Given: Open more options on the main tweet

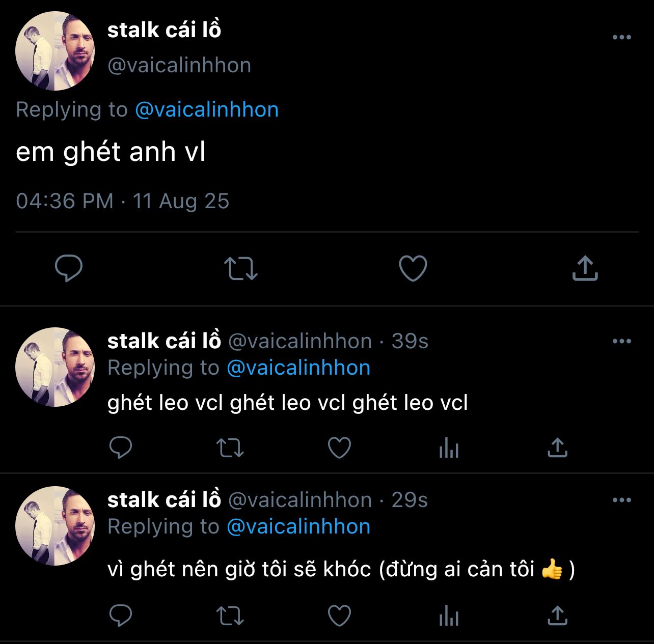Looking at the screenshot, I should [621, 37].
